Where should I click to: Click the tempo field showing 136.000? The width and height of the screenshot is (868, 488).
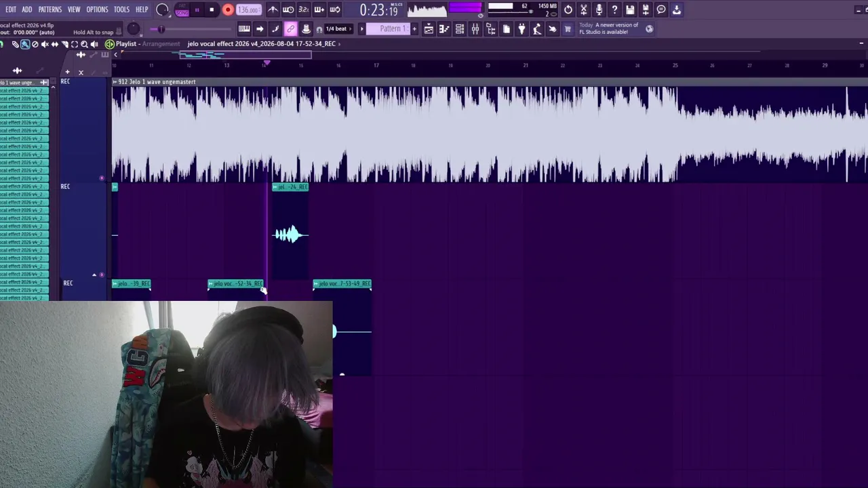[249, 10]
